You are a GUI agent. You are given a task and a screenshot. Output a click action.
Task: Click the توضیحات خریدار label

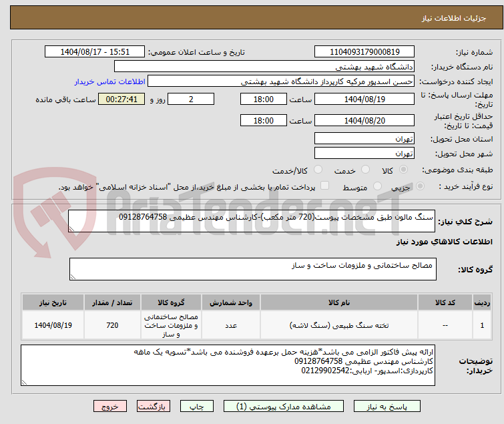tap(476, 366)
